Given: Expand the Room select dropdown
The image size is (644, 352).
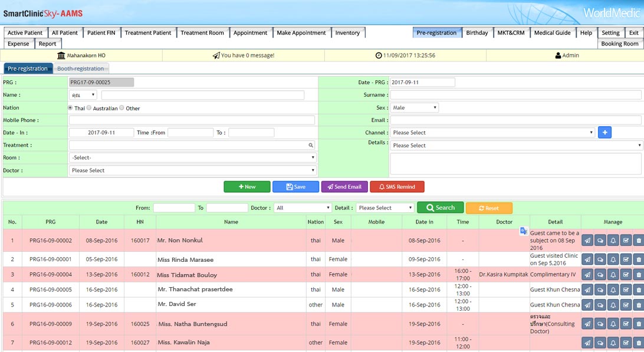Looking at the screenshot, I should tap(193, 158).
